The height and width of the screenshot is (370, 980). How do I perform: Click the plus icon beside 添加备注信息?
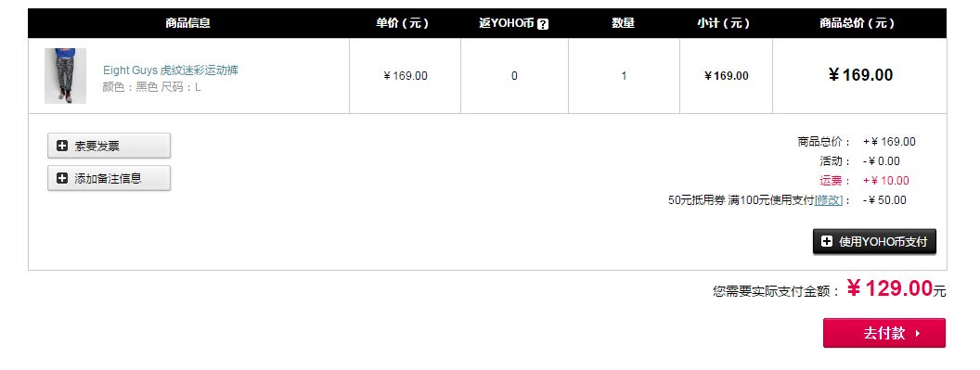tap(62, 178)
